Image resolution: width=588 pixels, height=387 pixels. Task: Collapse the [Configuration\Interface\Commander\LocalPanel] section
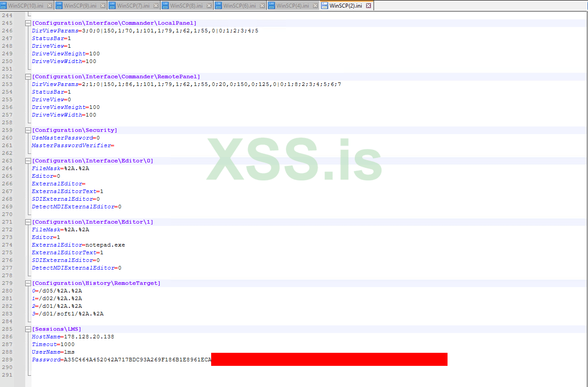pos(28,22)
